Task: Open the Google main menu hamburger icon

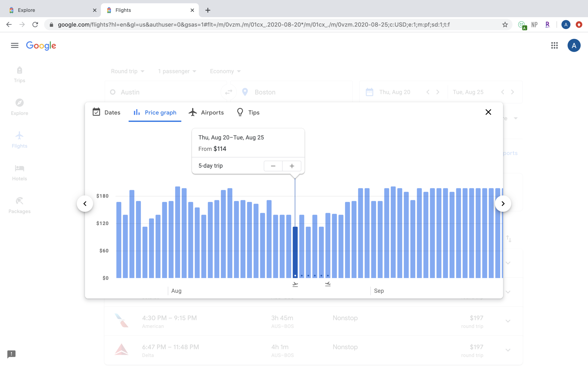Action: [x=15, y=45]
